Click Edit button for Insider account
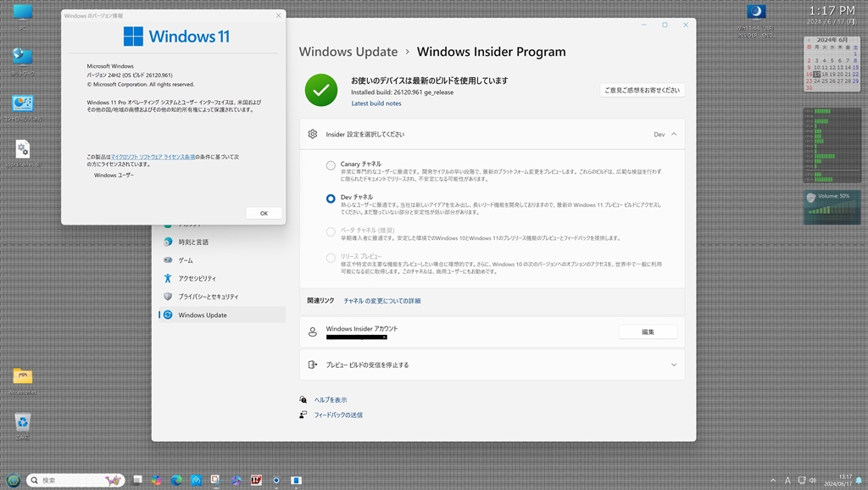The height and width of the screenshot is (490, 868). (x=648, y=332)
